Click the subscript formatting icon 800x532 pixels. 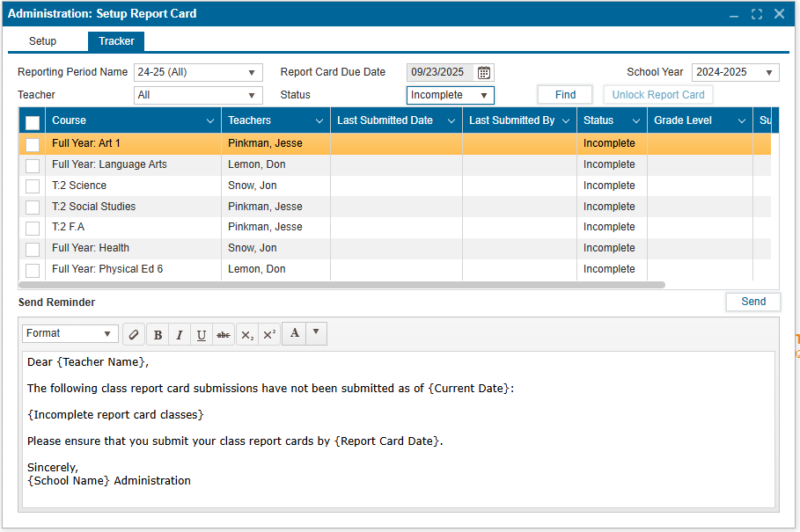[x=247, y=334]
